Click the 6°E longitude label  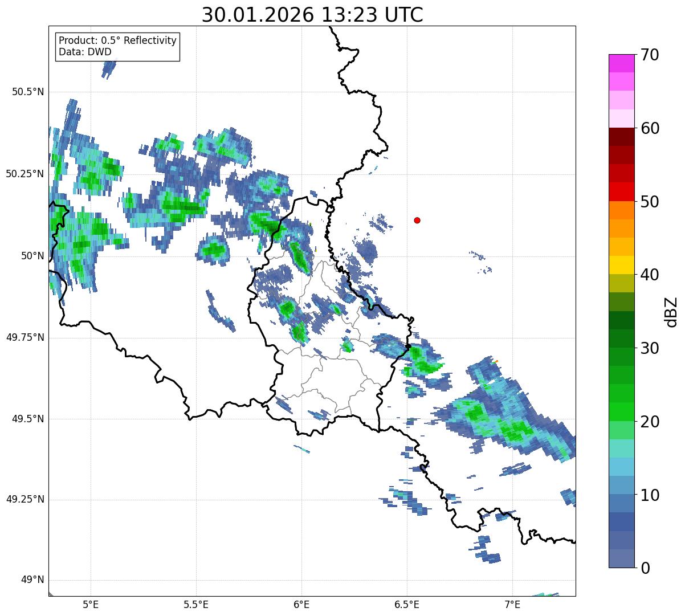coord(301,605)
